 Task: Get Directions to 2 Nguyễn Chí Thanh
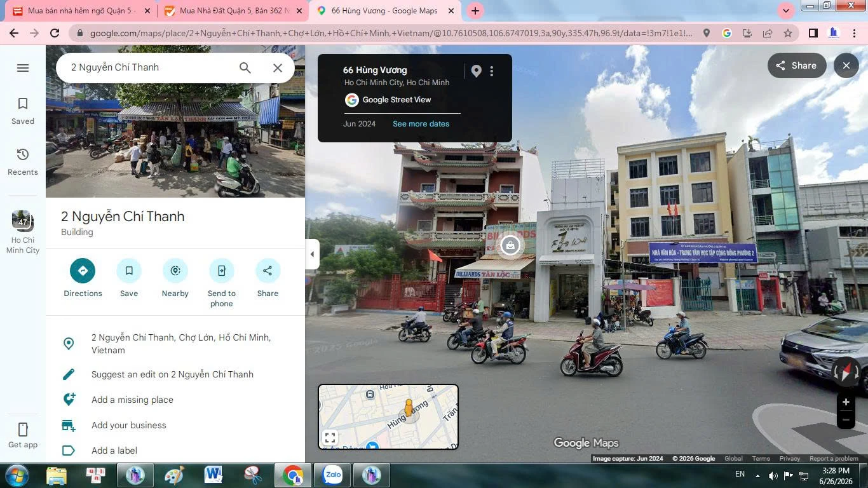click(x=83, y=278)
